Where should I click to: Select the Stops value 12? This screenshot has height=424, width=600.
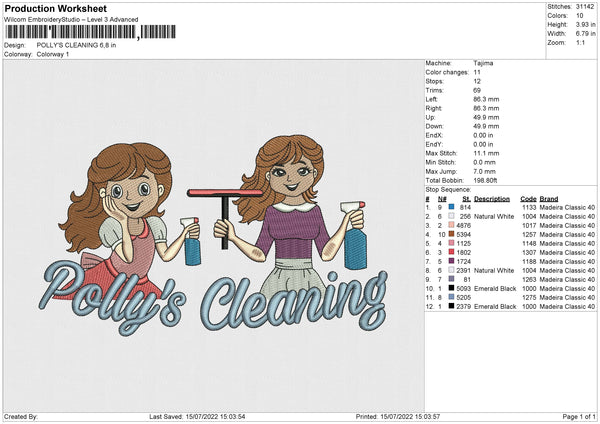[477, 81]
